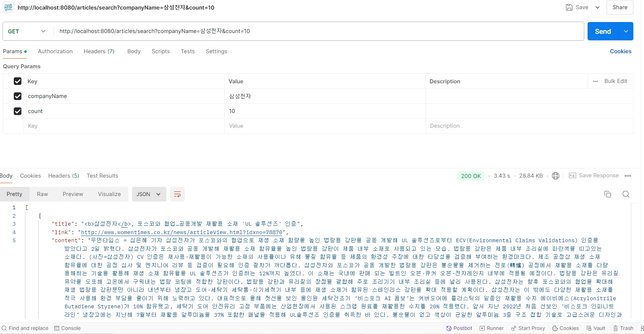The width and height of the screenshot is (644, 334).
Task: Click the 28.84 KB response size
Action: [531, 176]
